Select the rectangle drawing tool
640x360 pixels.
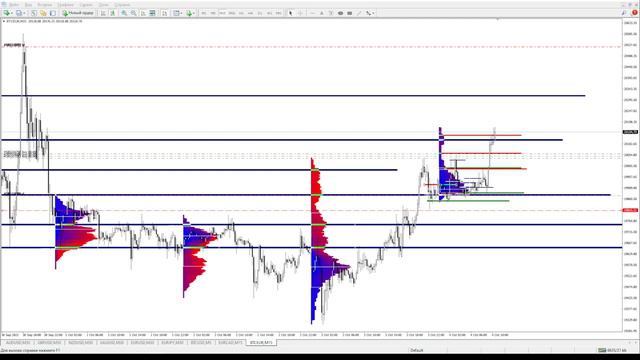350,13
